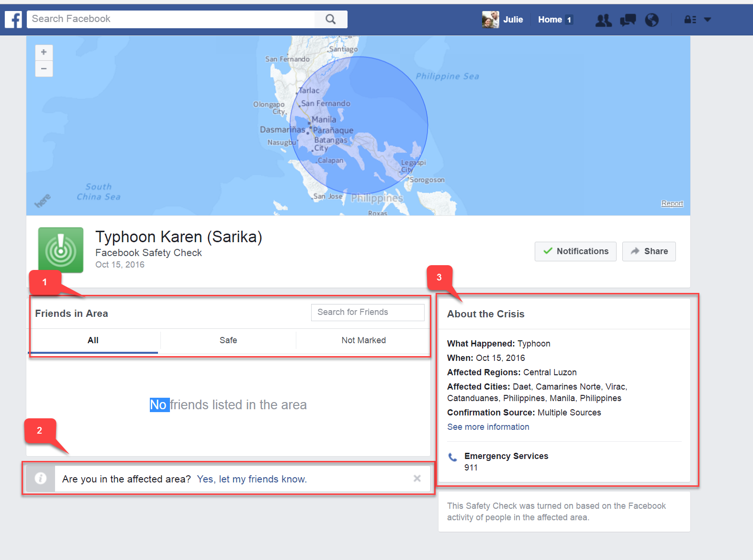The width and height of the screenshot is (753, 560).
Task: Click the Typhoon Karen (Sarika) title
Action: pos(179,237)
